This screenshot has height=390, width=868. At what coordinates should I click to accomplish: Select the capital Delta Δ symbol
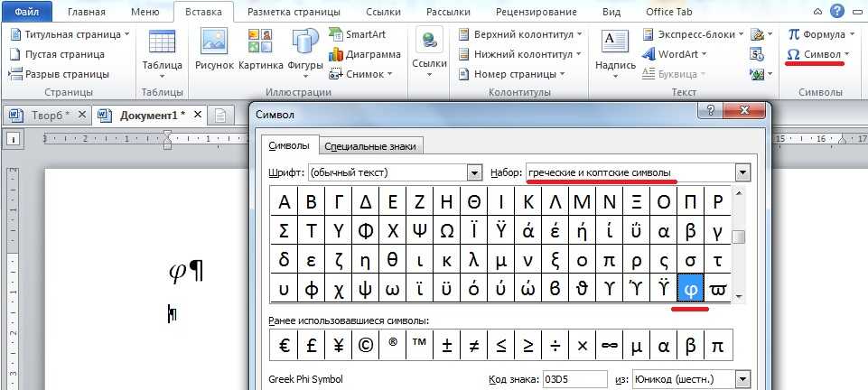click(x=366, y=202)
